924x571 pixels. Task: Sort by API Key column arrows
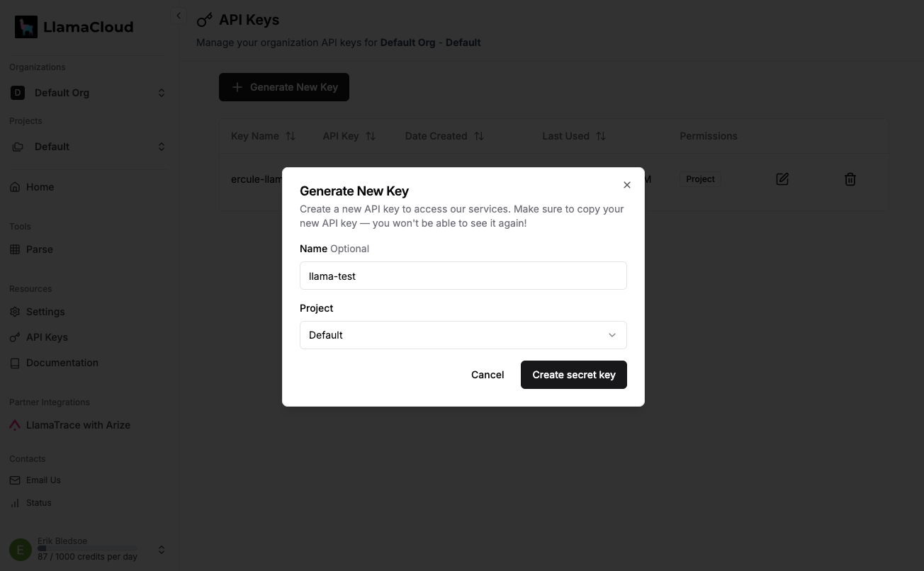[x=371, y=136]
